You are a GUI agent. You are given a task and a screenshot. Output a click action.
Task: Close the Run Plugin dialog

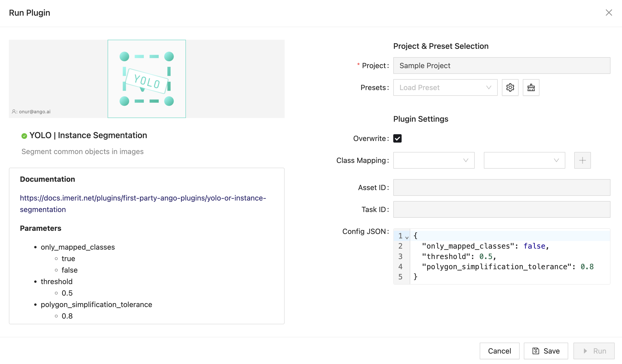609,13
